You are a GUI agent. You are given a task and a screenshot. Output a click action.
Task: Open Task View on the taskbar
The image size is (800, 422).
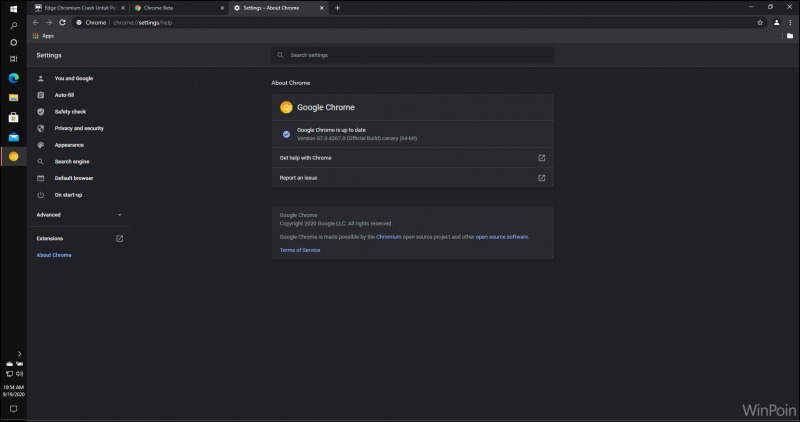[13, 59]
